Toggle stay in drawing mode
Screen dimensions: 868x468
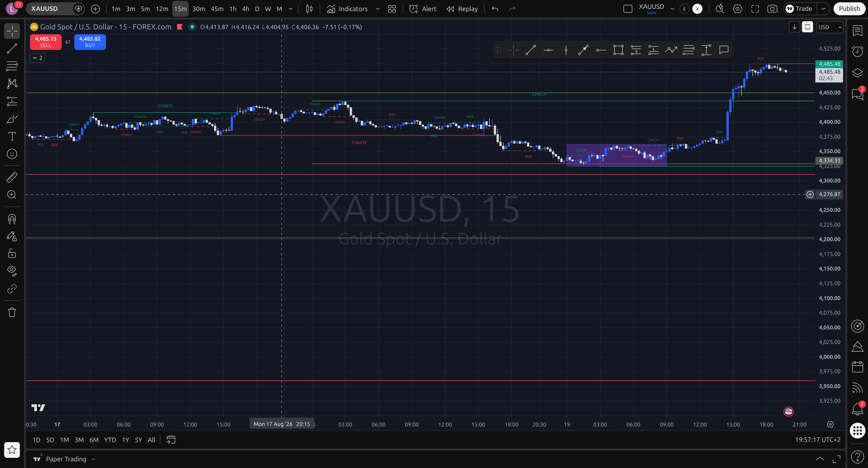pyautogui.click(x=12, y=236)
